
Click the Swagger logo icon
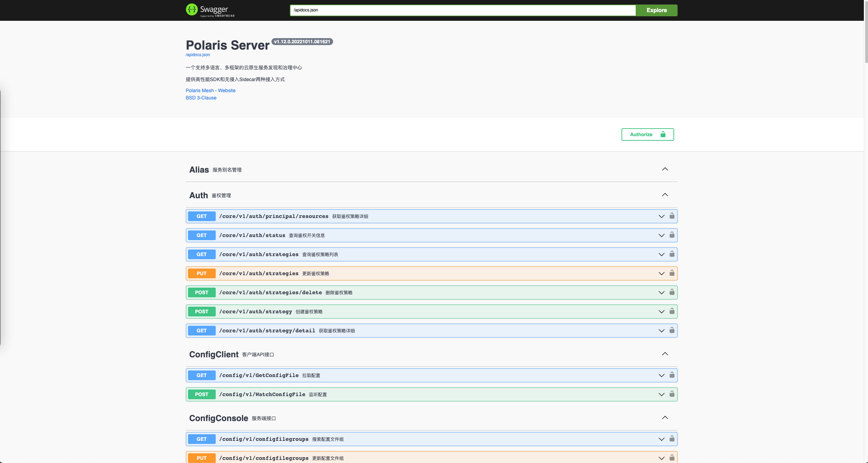pyautogui.click(x=191, y=10)
